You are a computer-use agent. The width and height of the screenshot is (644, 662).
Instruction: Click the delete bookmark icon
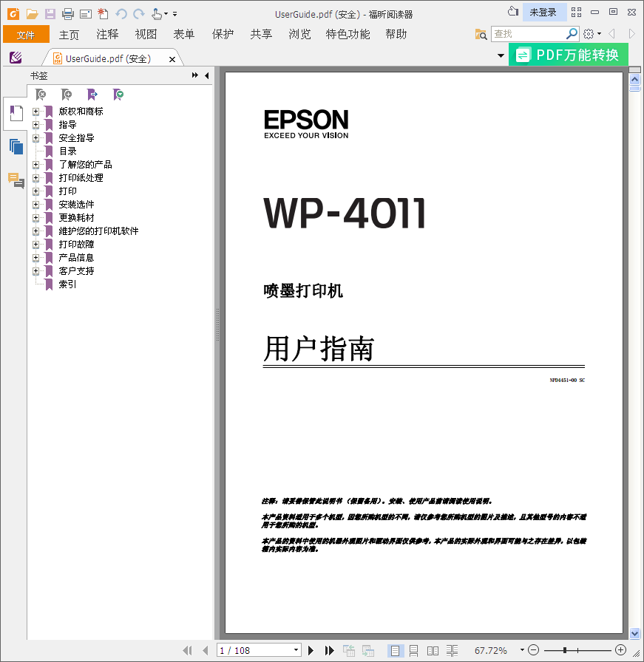(41, 95)
